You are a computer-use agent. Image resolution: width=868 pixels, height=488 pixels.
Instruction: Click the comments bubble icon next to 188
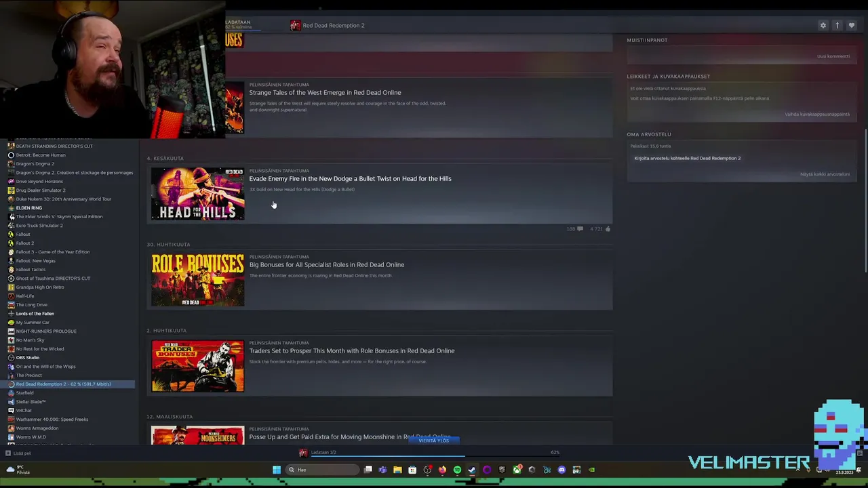[580, 229]
